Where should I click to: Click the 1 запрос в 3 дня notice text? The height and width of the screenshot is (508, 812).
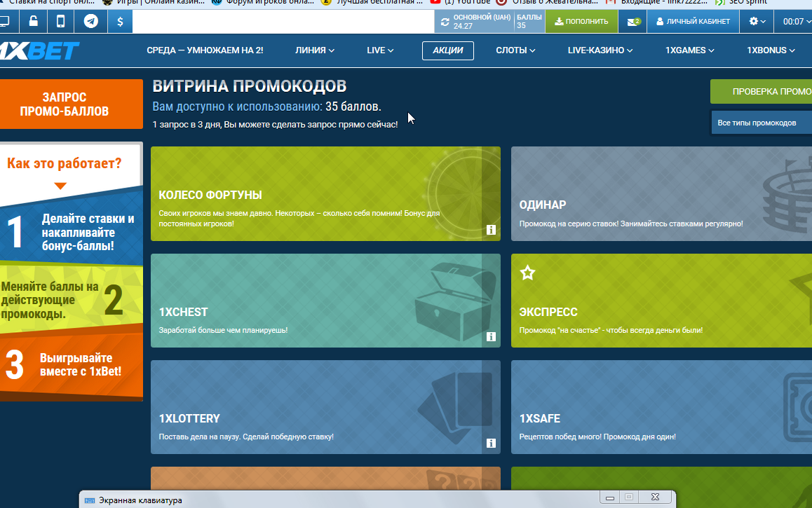click(x=275, y=125)
